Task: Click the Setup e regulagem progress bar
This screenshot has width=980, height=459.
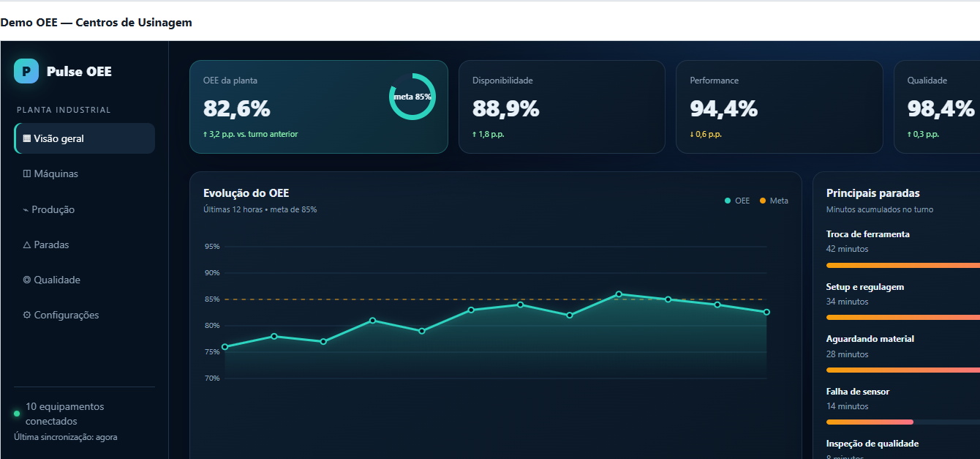Action: coord(903,317)
